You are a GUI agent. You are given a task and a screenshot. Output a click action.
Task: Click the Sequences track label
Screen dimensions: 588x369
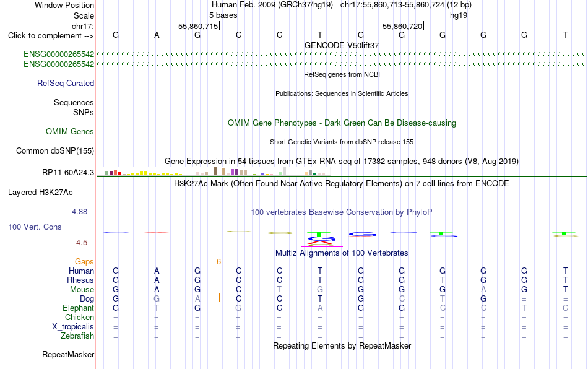[x=74, y=102]
